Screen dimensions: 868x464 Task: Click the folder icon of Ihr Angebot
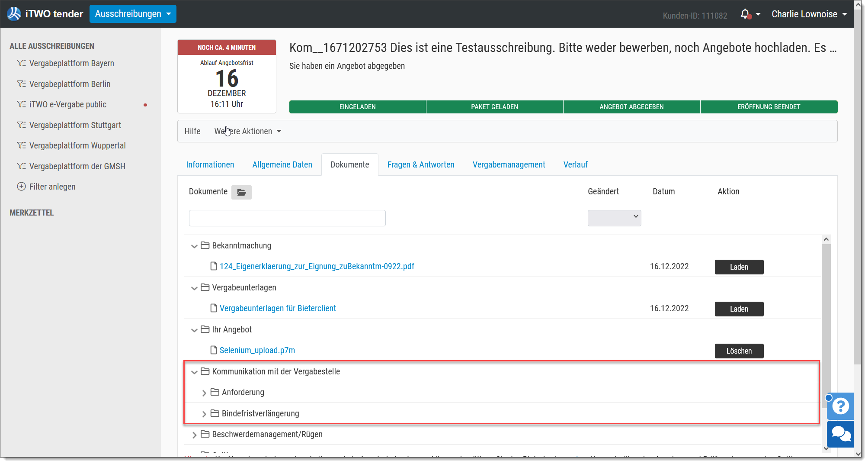205,329
